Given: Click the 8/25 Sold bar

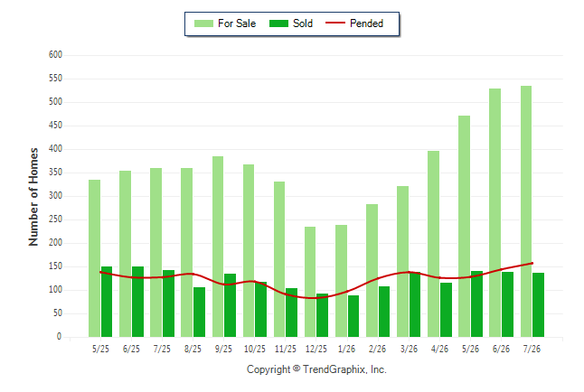Looking at the screenshot, I should click(199, 312).
